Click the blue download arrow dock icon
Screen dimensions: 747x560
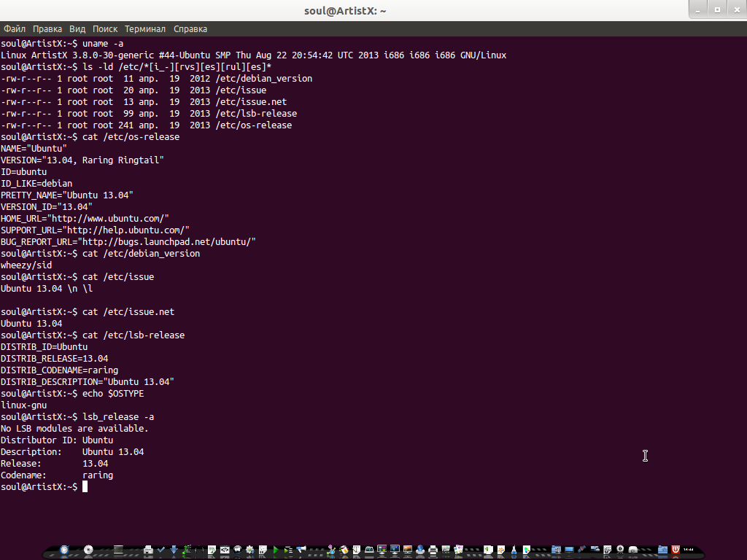[174, 550]
